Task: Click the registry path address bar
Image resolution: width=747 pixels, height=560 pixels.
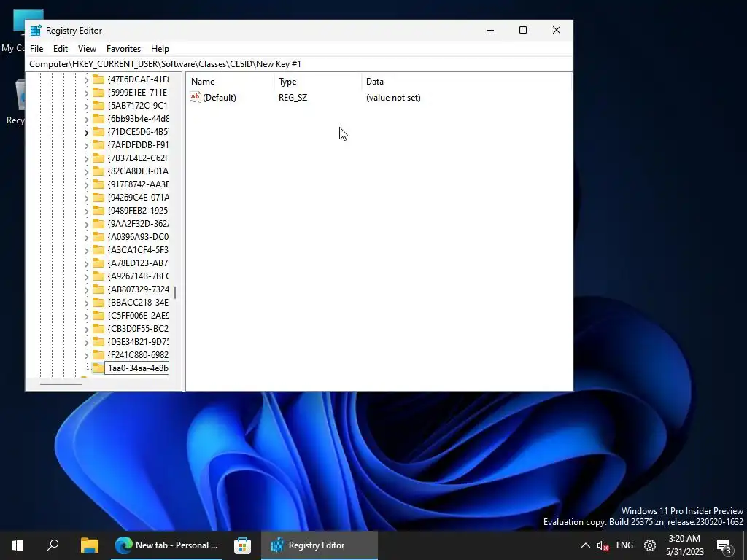Action: [299, 64]
